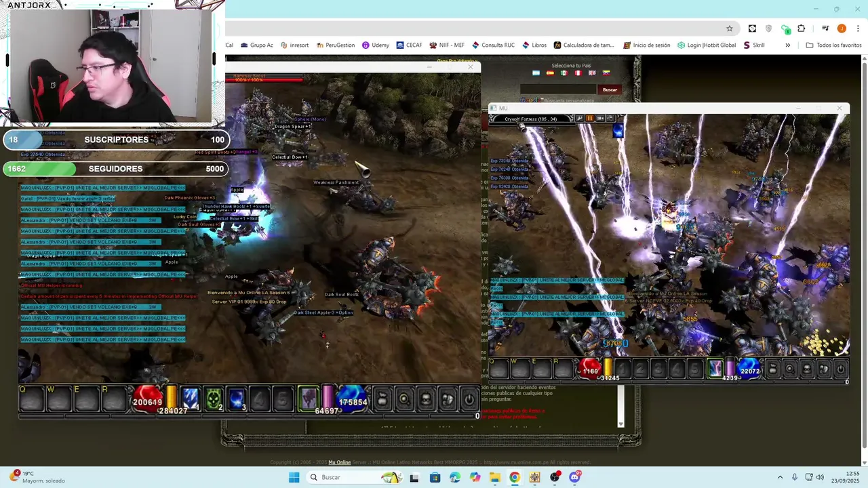Open the Todos los favoritos folder
The width and height of the screenshot is (868, 488).
(833, 45)
